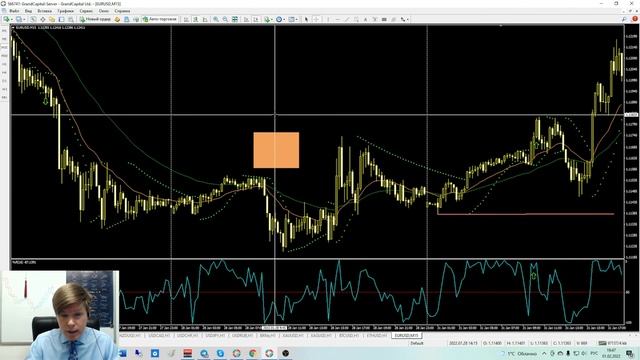Open the red notifications icon
The image size is (640, 360).
(635, 19)
